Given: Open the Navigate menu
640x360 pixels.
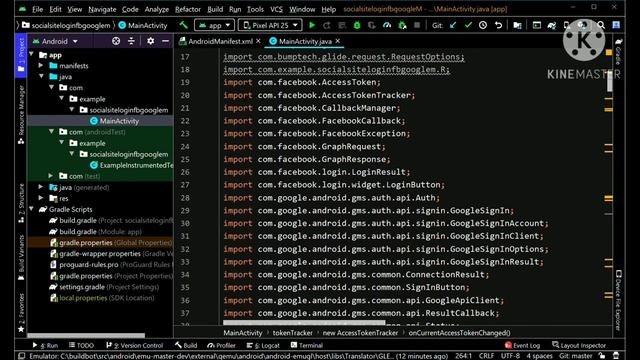Looking at the screenshot, I should click(102, 9).
